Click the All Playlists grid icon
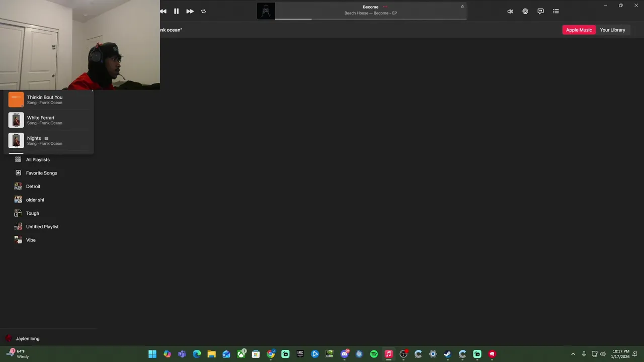 [x=18, y=159]
